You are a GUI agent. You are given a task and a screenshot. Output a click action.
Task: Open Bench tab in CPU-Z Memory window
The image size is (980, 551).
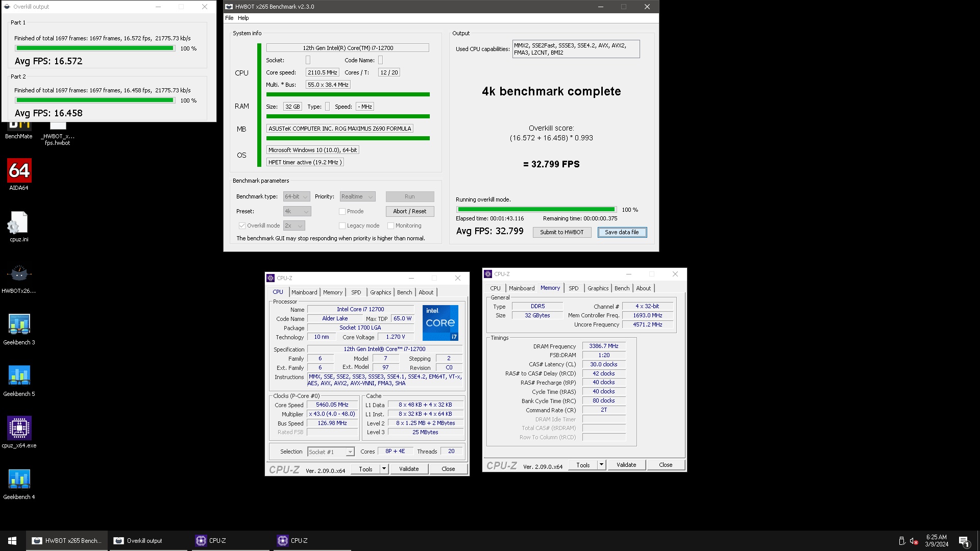pyautogui.click(x=622, y=288)
